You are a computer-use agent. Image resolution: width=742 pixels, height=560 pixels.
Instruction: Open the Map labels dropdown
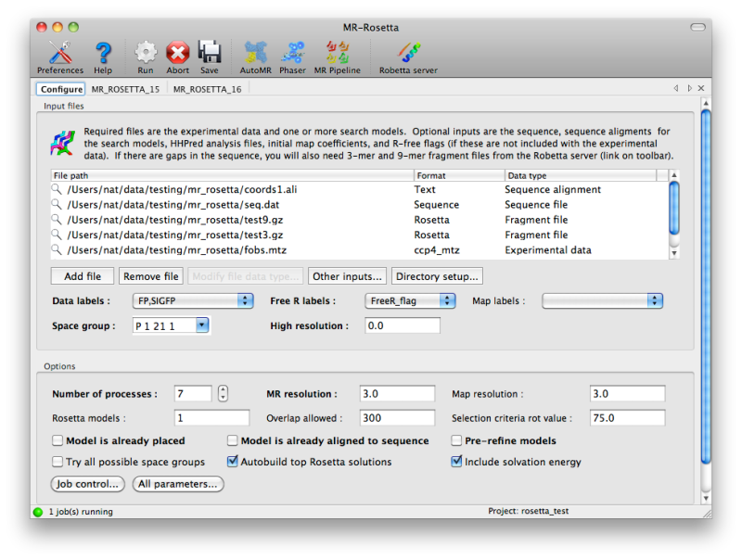click(x=603, y=300)
